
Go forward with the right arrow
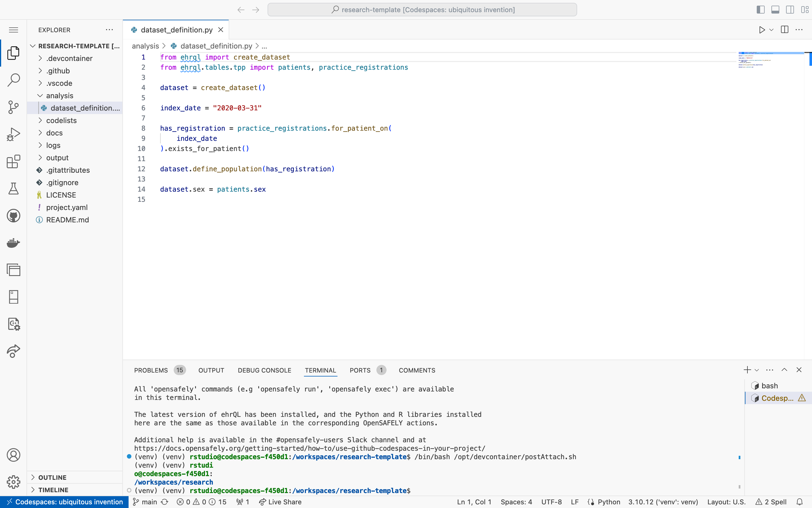tap(256, 10)
